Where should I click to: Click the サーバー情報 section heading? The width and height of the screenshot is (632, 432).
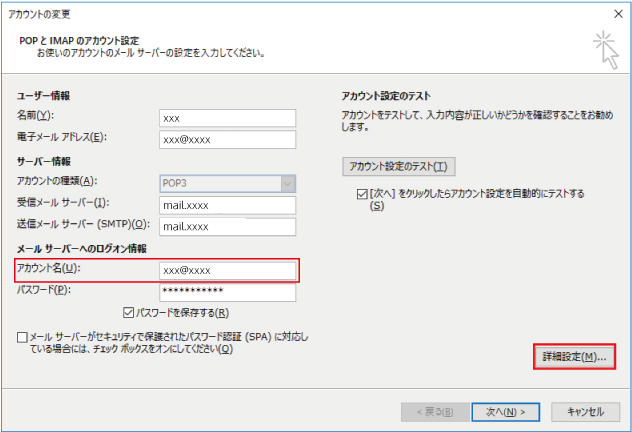pos(44,161)
